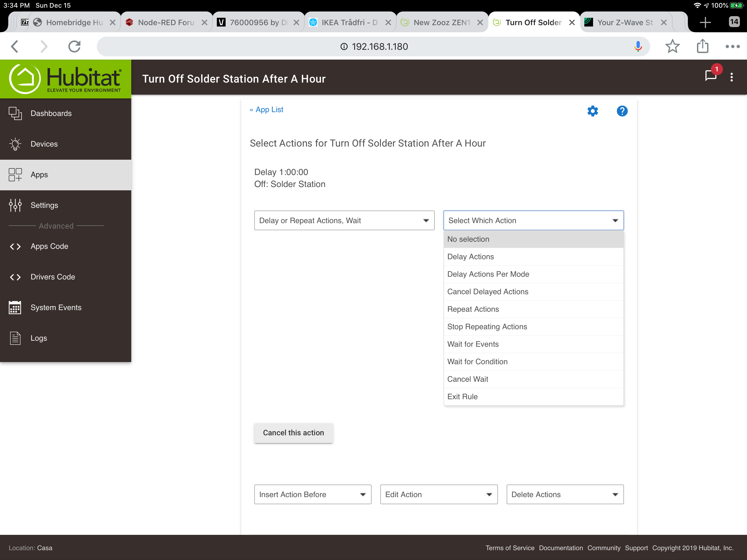Open the Insert Action Before dropdown
The width and height of the screenshot is (747, 560).
pos(312,494)
